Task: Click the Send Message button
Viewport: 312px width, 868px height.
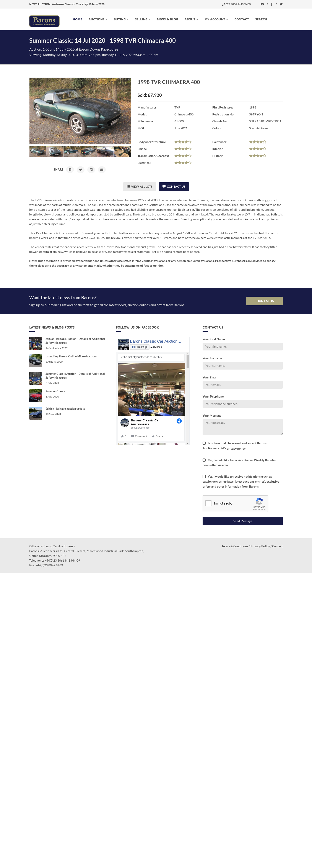Action: click(x=242, y=521)
